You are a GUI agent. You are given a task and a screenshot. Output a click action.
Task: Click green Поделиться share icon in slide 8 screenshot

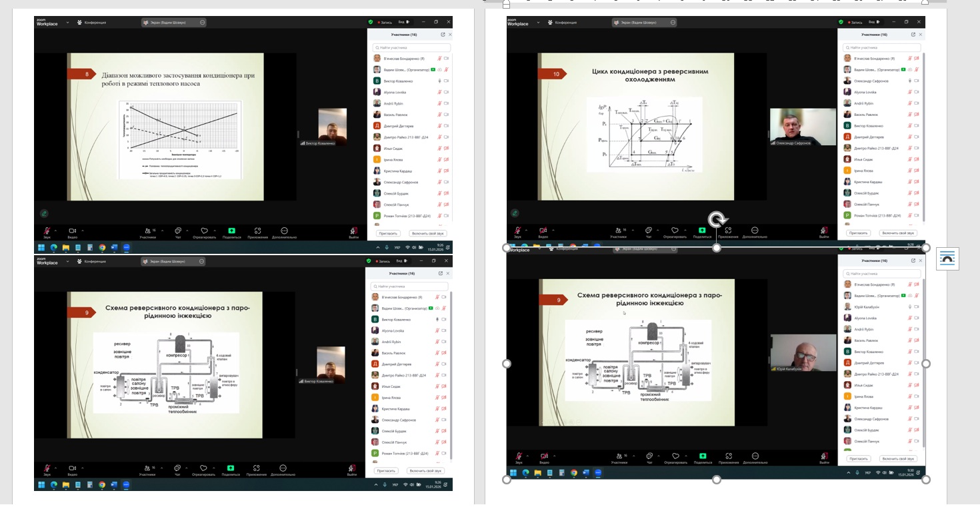pyautogui.click(x=231, y=230)
